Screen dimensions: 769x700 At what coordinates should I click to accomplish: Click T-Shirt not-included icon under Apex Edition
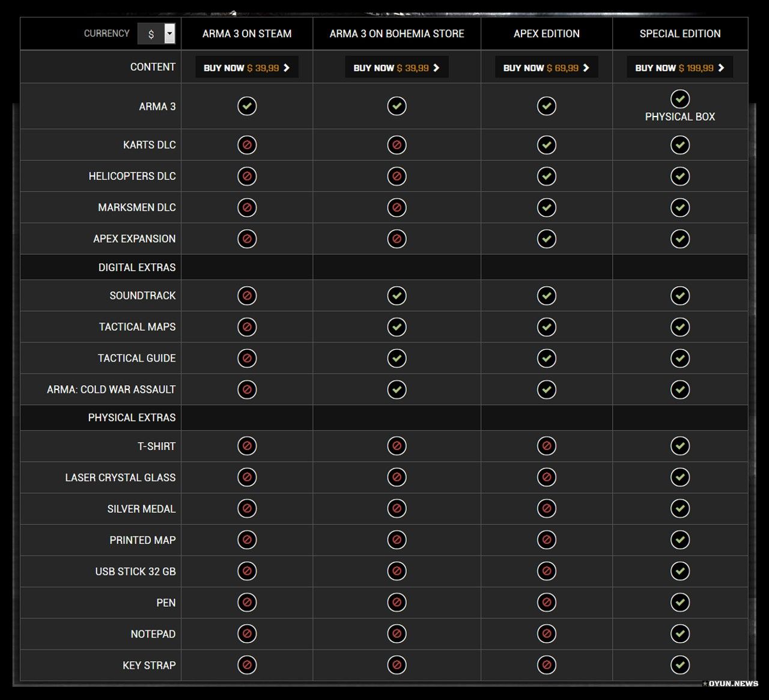[x=547, y=446]
